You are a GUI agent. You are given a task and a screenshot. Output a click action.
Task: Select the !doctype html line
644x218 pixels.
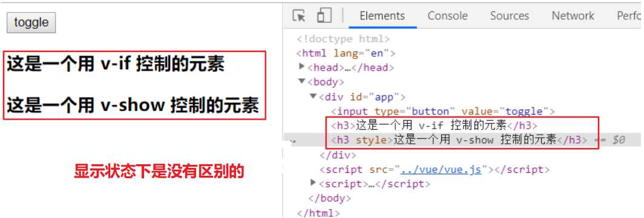click(343, 39)
